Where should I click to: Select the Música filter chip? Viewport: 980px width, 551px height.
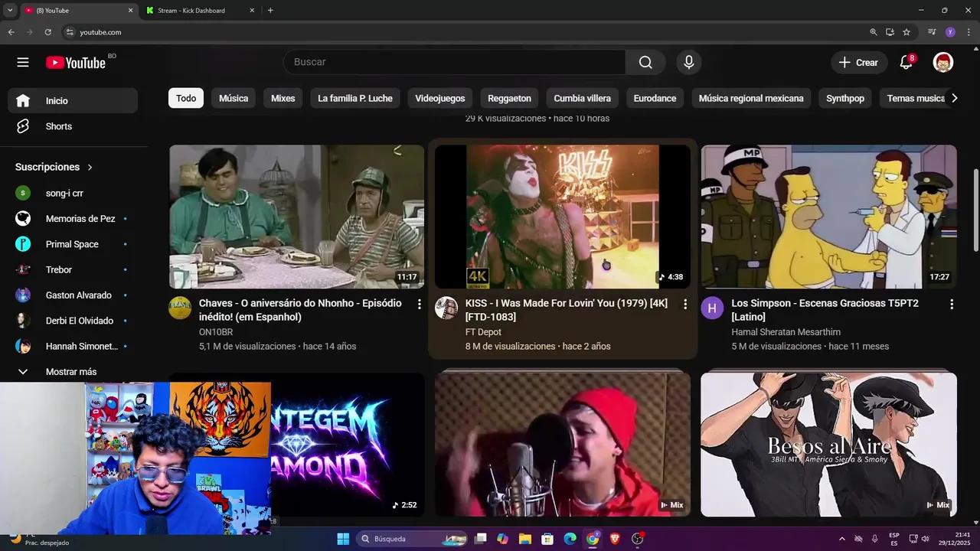coord(234,98)
